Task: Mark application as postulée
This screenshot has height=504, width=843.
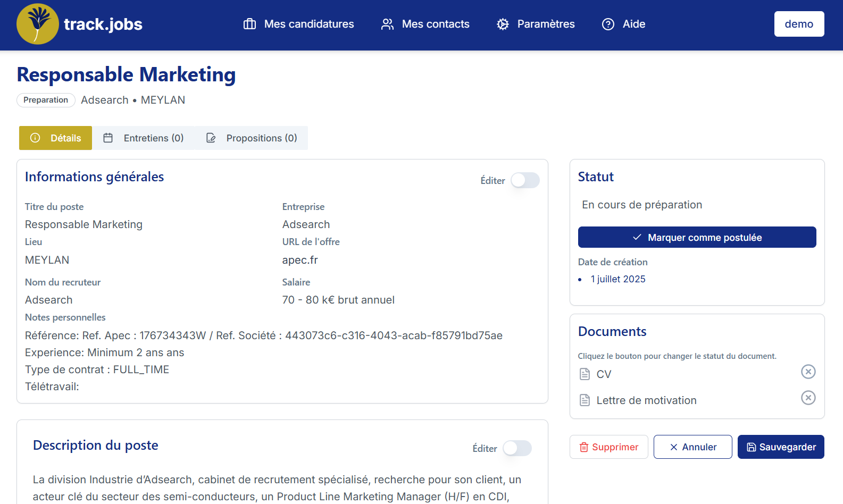Action: (697, 237)
